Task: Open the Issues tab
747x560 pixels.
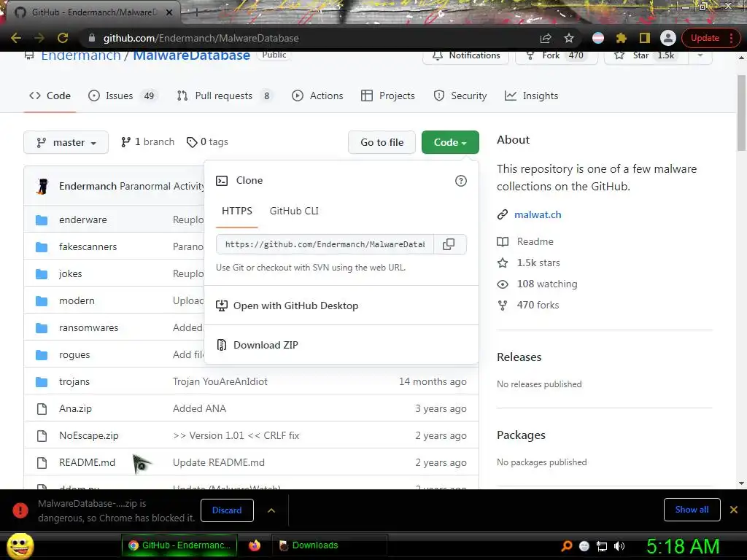Action: click(122, 96)
